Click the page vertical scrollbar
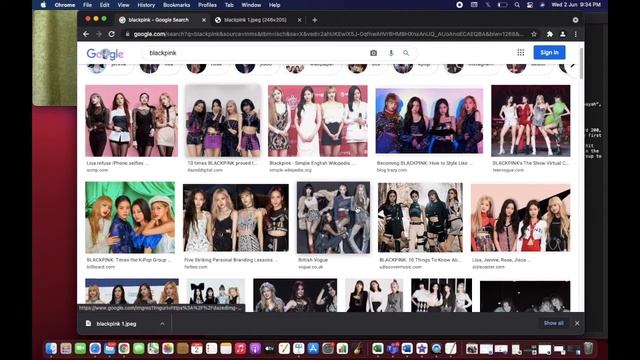This screenshot has height=360, width=640. pyautogui.click(x=581, y=64)
